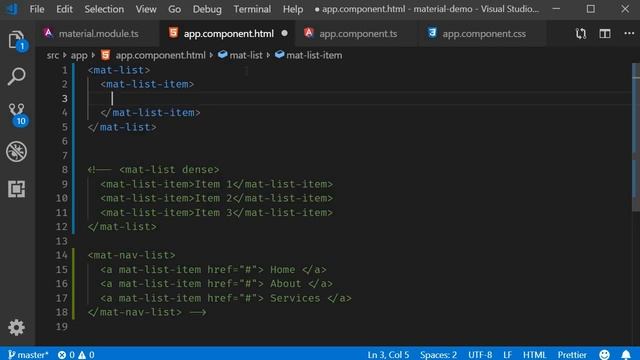Open the Edit menu
Image resolution: width=640 pixels, height=360 pixels.
pyautogui.click(x=64, y=9)
